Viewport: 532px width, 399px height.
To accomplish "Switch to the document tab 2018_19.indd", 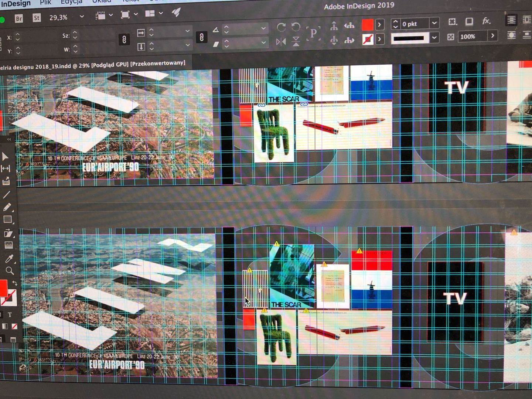I will click(92, 65).
